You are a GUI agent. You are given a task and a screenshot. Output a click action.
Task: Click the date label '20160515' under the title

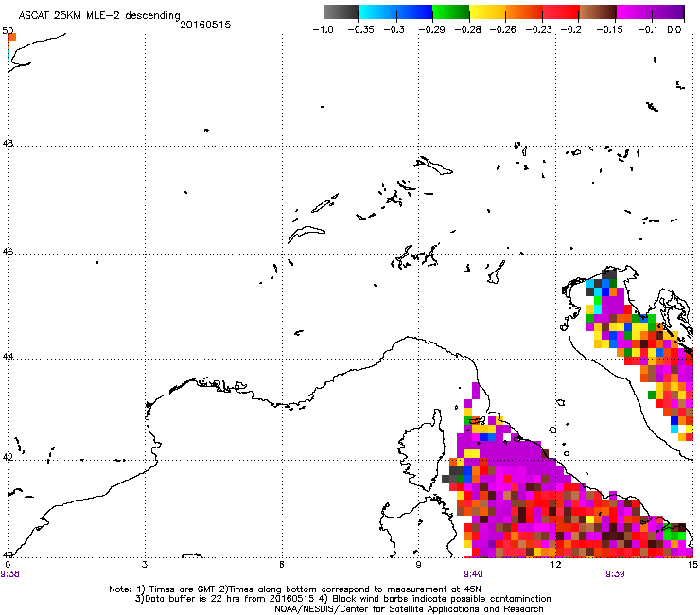[205, 25]
